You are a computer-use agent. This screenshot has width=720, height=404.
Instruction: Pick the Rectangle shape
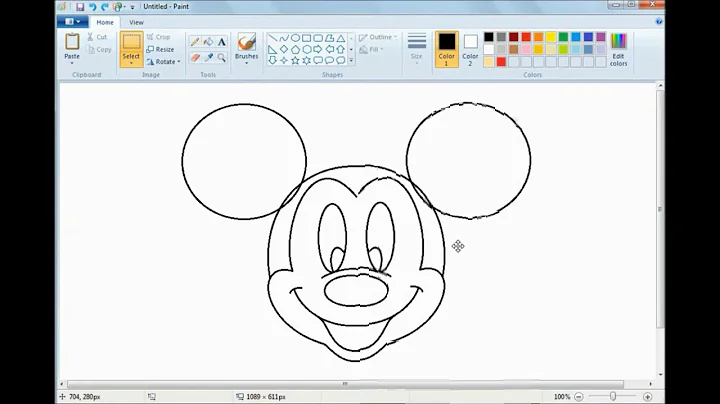click(x=307, y=38)
